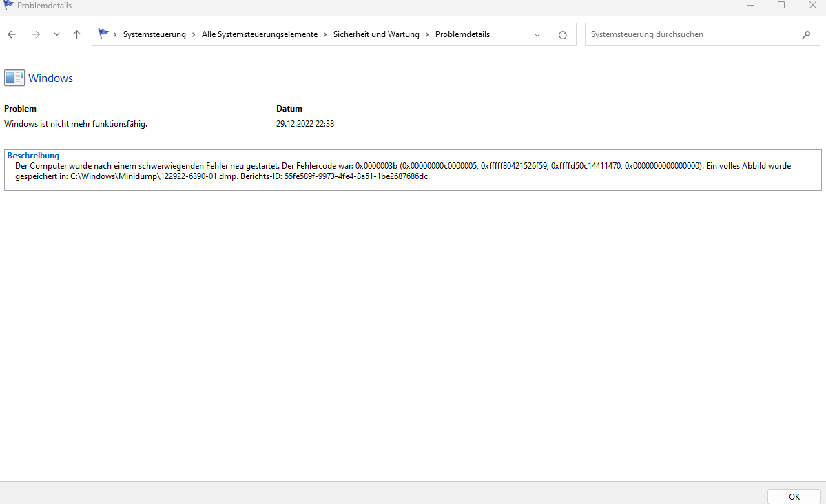
Task: Click the Problem column header
Action: coord(20,109)
